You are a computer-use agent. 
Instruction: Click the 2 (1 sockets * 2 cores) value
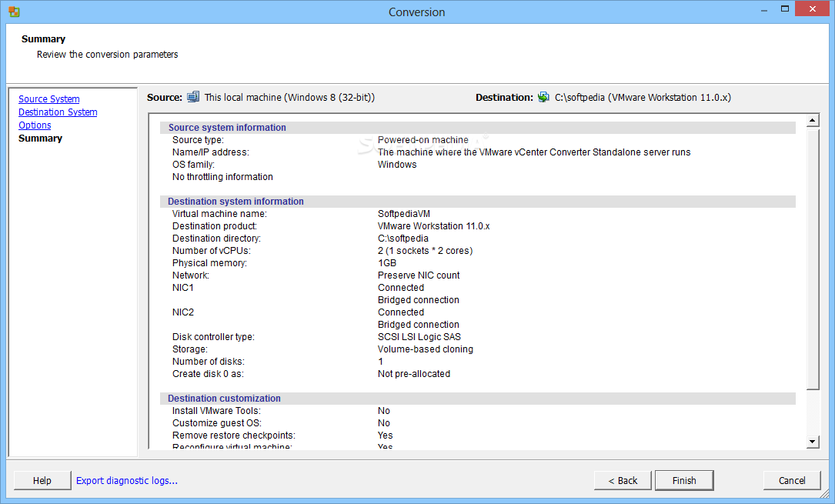(x=425, y=251)
